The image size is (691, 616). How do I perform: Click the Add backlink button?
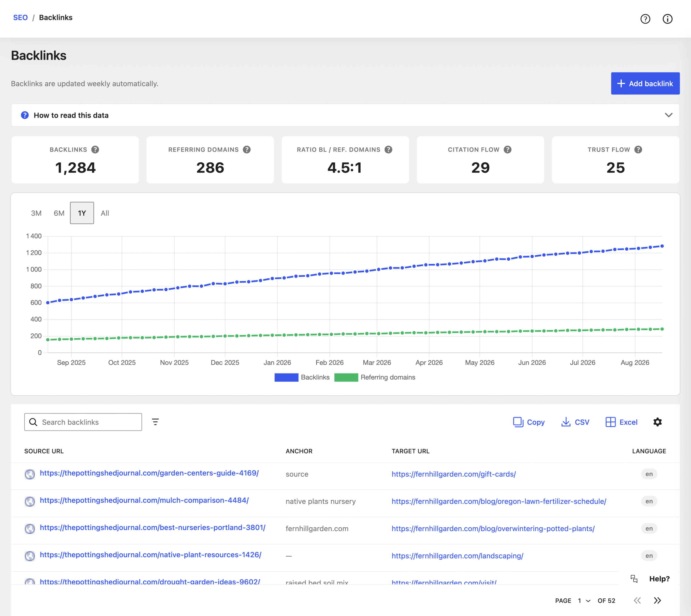(x=645, y=83)
